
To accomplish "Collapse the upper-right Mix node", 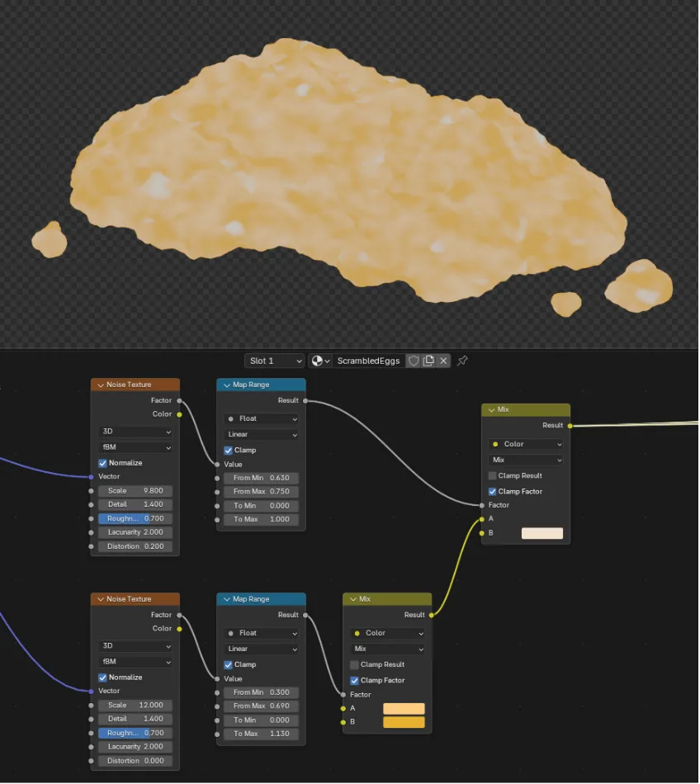I will (491, 410).
